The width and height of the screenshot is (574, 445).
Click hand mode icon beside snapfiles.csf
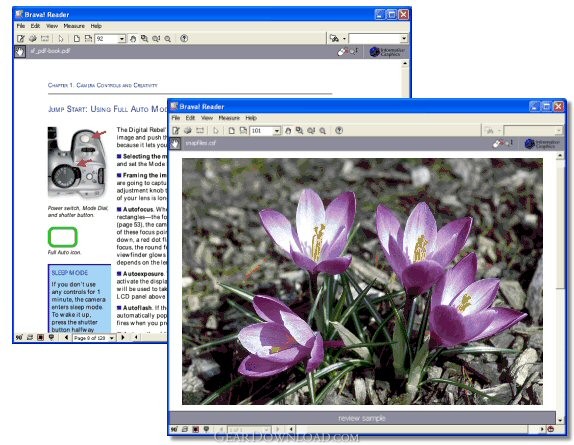pyautogui.click(x=175, y=143)
